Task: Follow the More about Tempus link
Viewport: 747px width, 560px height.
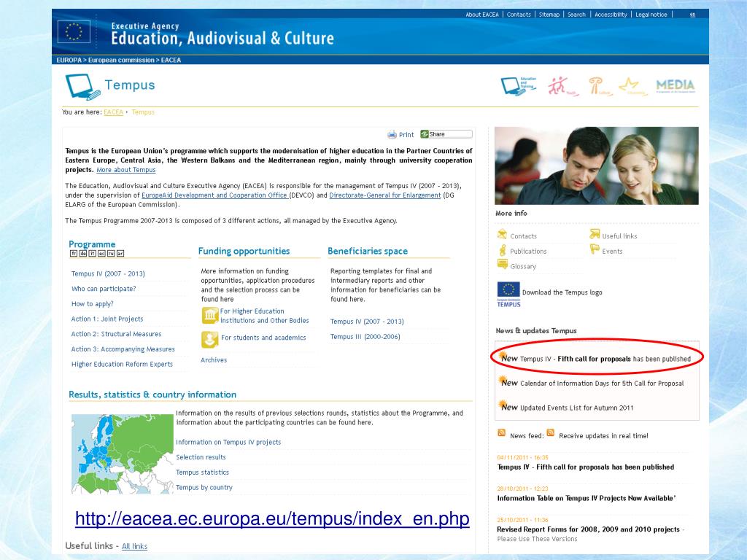Action: pos(126,170)
